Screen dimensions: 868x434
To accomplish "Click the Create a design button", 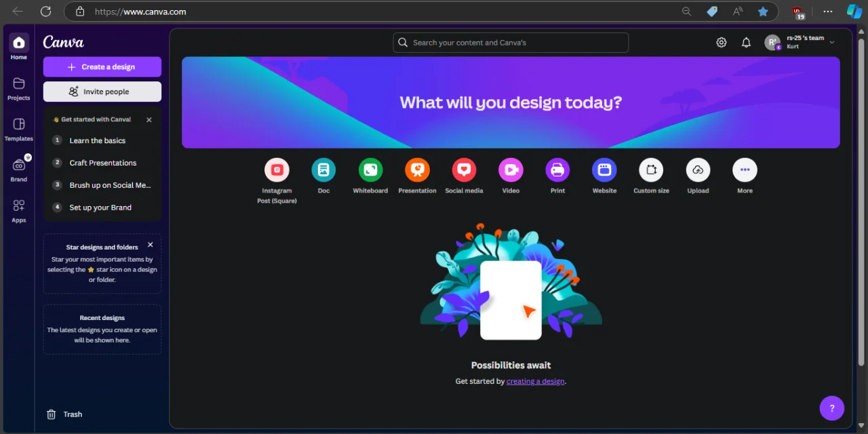I will 102,67.
